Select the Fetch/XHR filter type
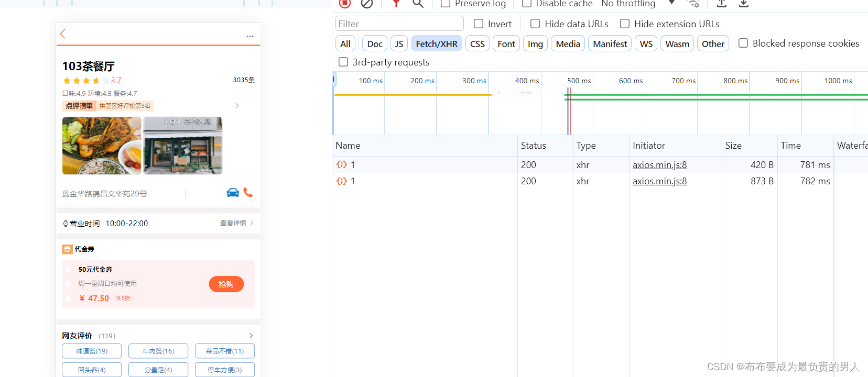The image size is (868, 377). [437, 43]
